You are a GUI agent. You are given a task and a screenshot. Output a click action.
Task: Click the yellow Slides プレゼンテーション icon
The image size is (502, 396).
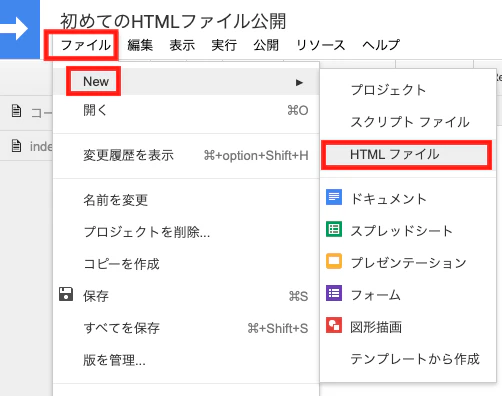click(334, 261)
